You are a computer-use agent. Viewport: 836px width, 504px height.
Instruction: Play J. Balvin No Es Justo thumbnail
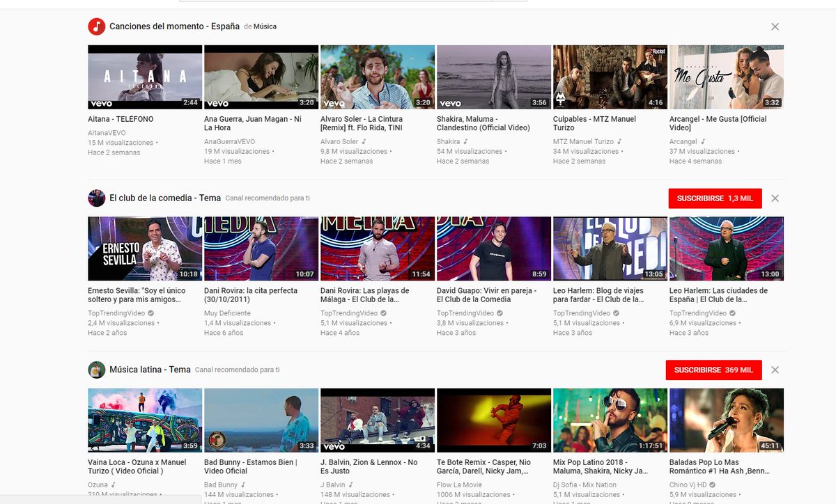coord(378,420)
